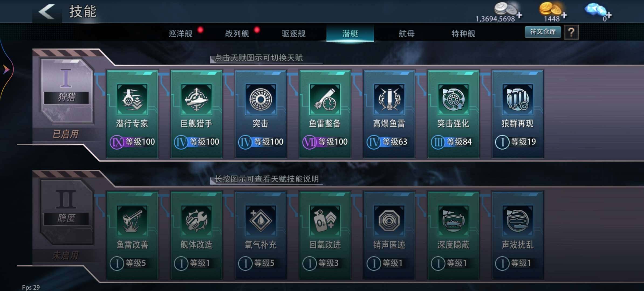Tap the 声波扰乱 sonar icon
The height and width of the screenshot is (291, 644).
click(x=517, y=221)
